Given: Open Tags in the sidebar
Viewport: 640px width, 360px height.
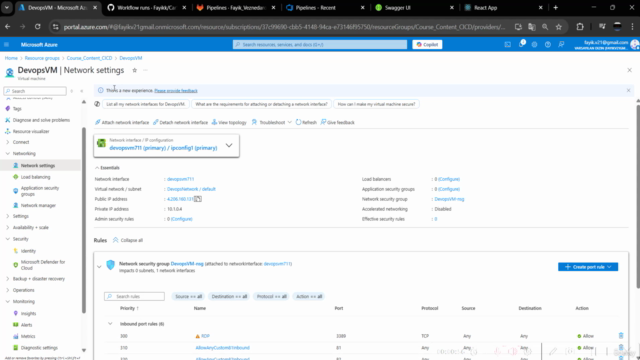Looking at the screenshot, I should 17,109.
